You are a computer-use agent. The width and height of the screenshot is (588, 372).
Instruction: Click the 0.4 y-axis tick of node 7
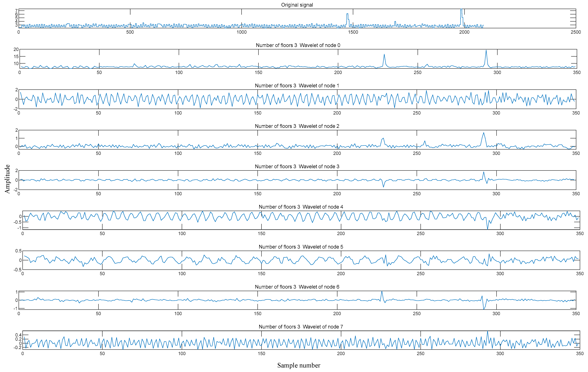tap(19, 335)
